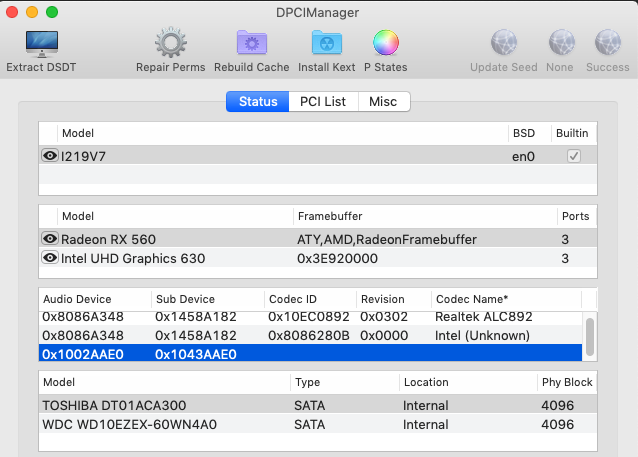638x457 pixels.
Task: Run Repair Perms gear tool
Action: click(x=170, y=42)
